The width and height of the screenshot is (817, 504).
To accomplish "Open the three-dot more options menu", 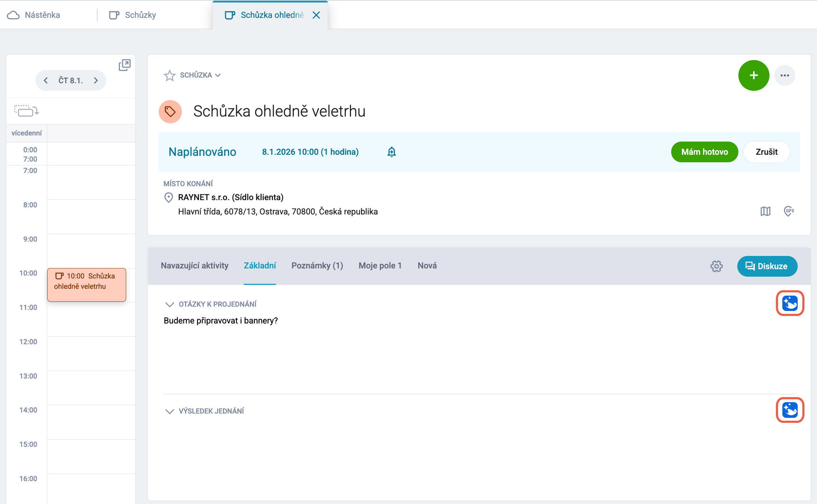I will [785, 75].
